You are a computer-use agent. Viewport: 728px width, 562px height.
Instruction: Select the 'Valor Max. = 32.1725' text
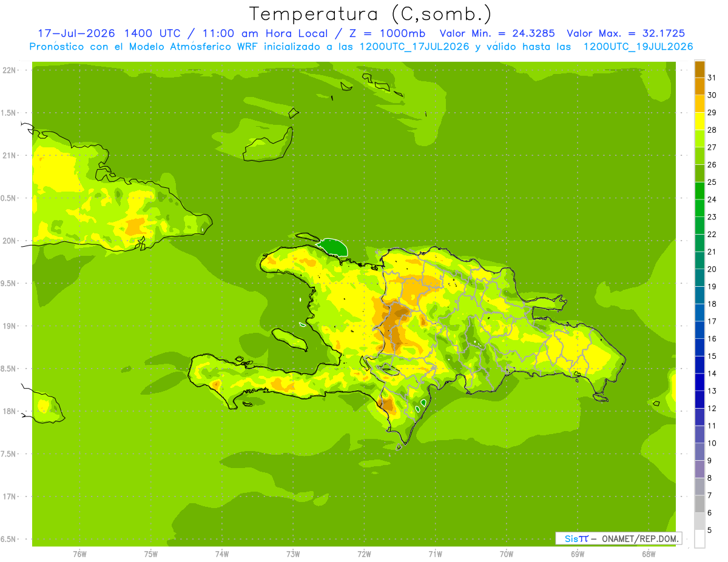point(627,33)
